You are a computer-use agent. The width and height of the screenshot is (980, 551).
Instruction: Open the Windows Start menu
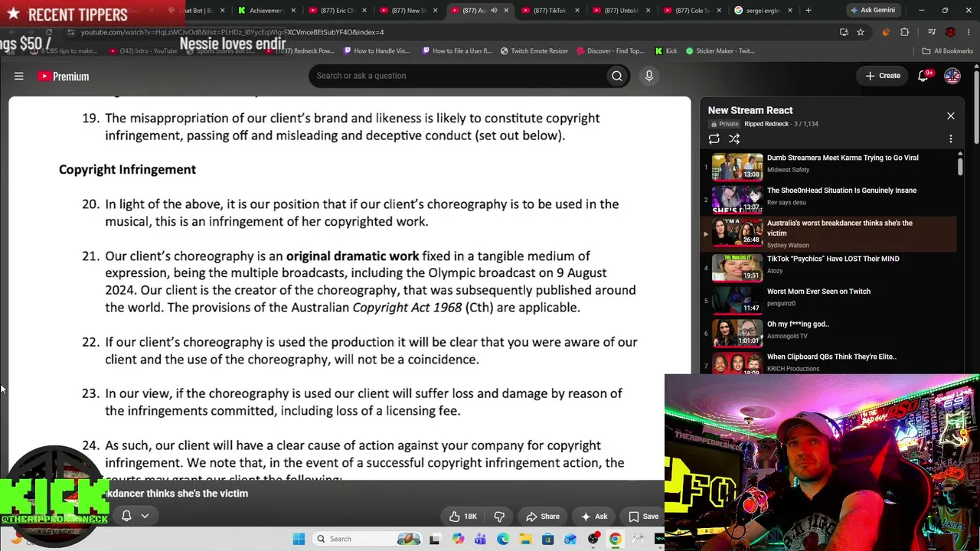point(299,539)
